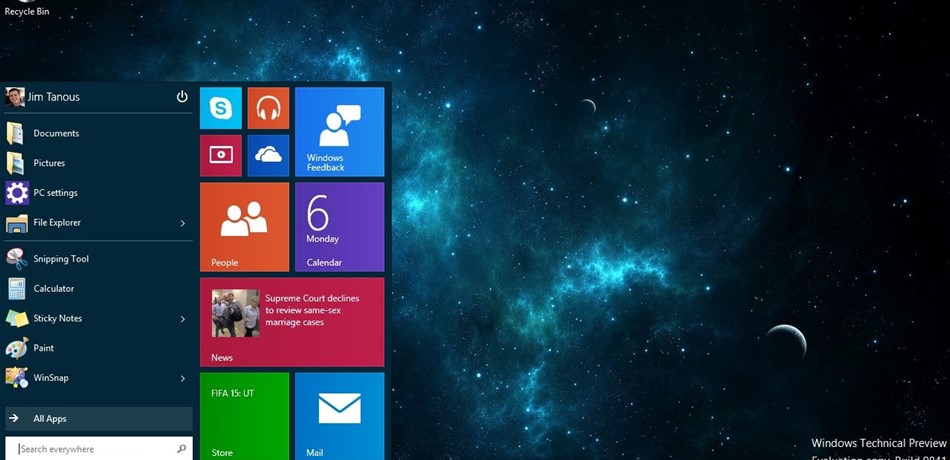The width and height of the screenshot is (950, 460).
Task: Click the Snipping Tool scissors icon
Action: tap(16, 259)
